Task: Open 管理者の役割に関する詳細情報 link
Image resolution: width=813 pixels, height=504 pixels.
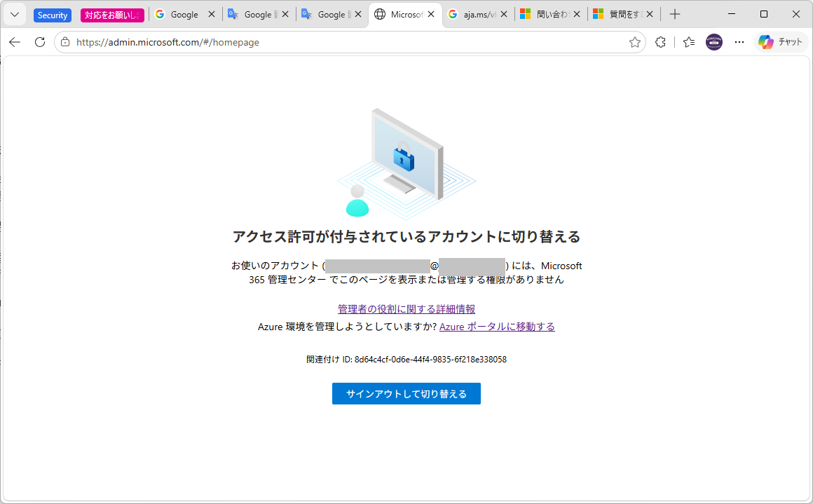Action: [x=406, y=309]
